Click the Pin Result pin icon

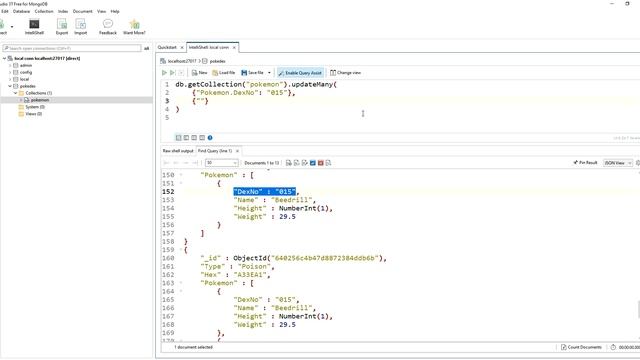coord(576,162)
